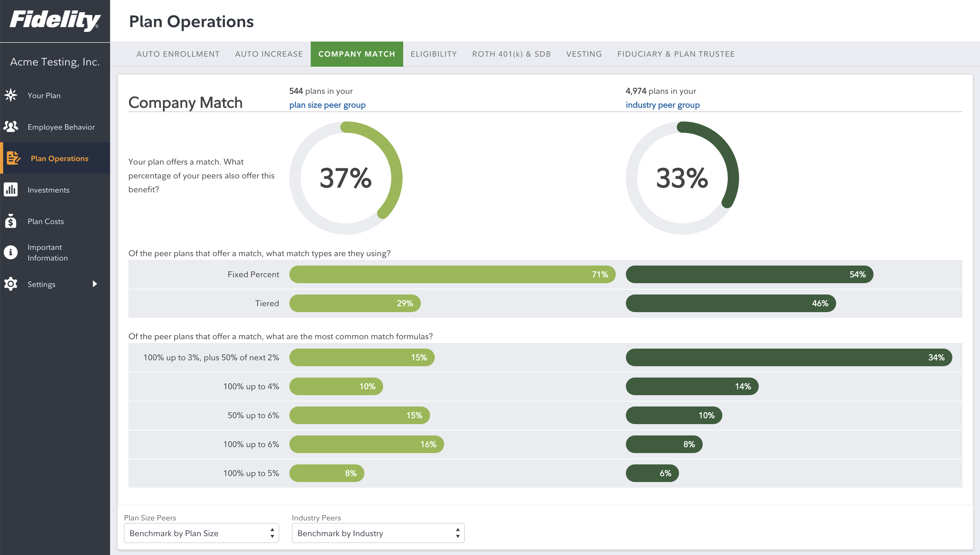This screenshot has height=555, width=980.
Task: Open the Benchmark by Plan Size dropdown
Action: 201,533
